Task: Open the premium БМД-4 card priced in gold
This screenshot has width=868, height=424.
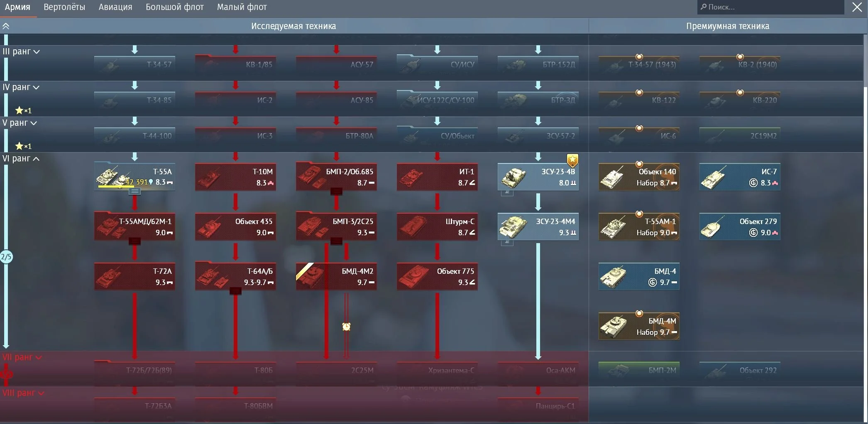Action: pyautogui.click(x=639, y=276)
